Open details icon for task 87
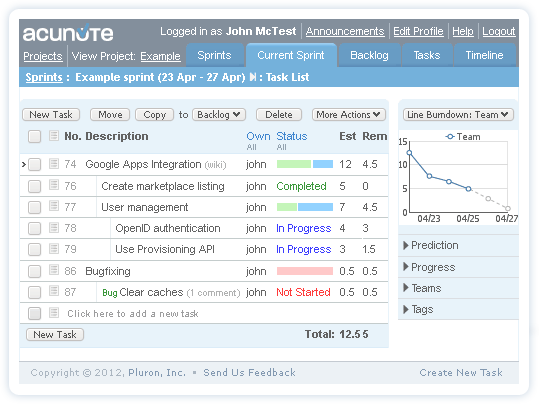This screenshot has width=539, height=405. pyautogui.click(x=54, y=291)
